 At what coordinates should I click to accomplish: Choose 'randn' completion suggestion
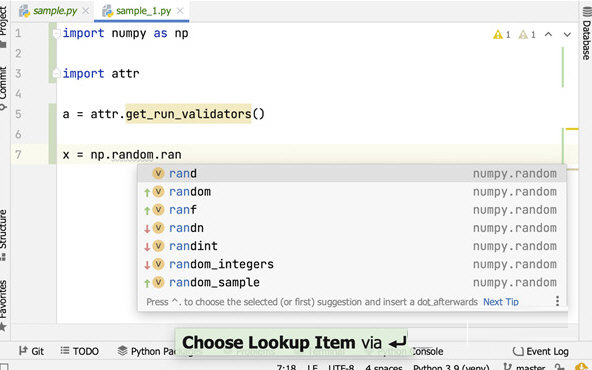click(352, 228)
